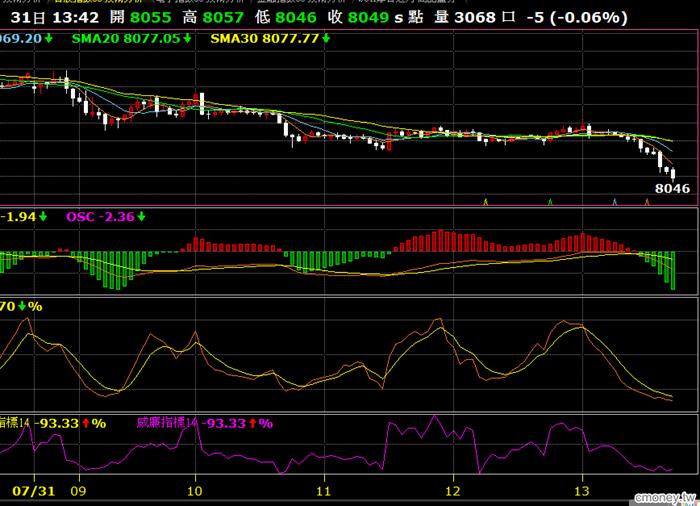Click the yellow -1.94 MACD value
The height and width of the screenshot is (506, 700).
pos(18,217)
